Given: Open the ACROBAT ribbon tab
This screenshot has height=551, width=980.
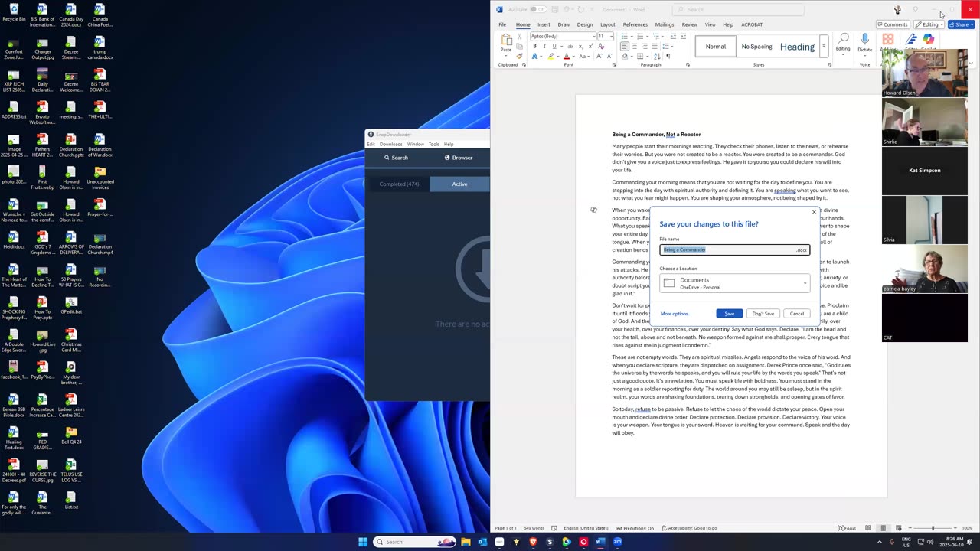Looking at the screenshot, I should (x=752, y=24).
